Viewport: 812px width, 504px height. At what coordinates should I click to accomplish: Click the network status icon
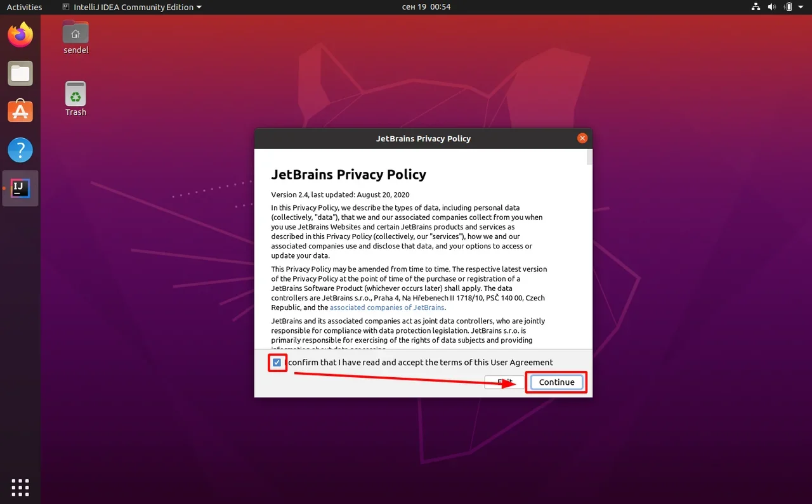coord(756,7)
